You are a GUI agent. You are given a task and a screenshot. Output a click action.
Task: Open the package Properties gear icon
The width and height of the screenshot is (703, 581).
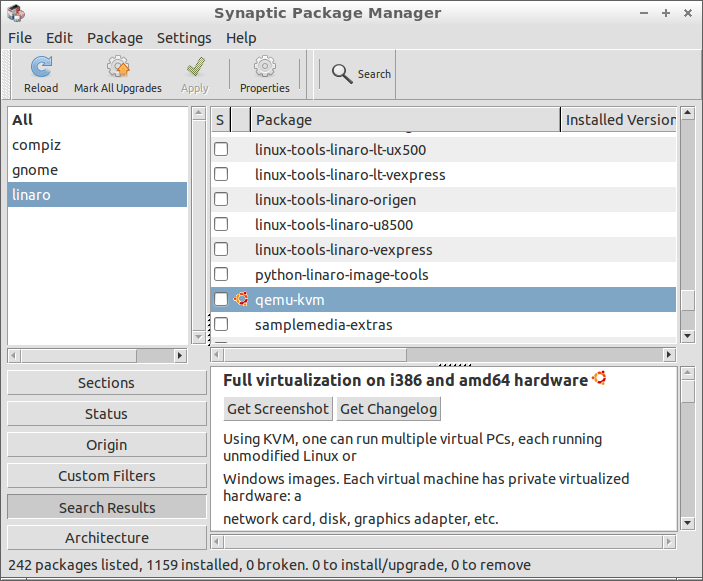click(265, 67)
